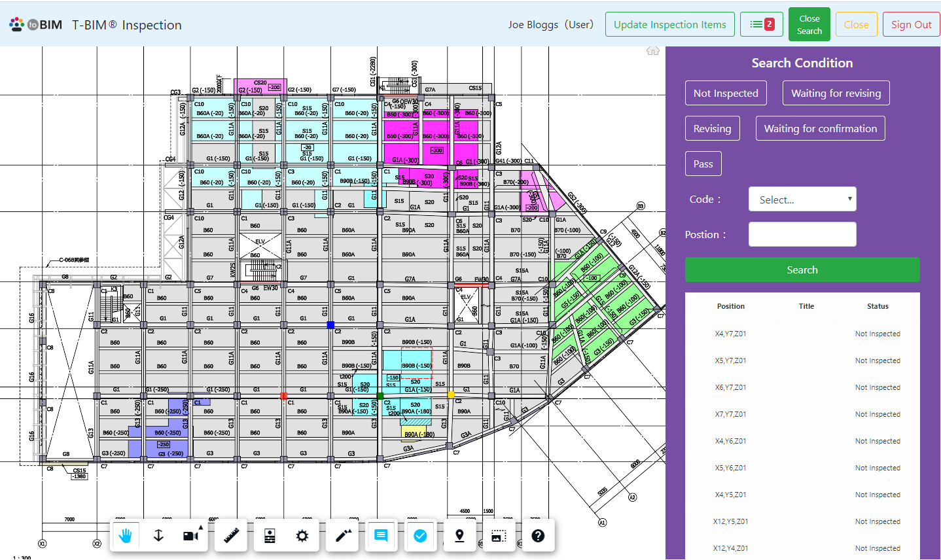The image size is (941, 560).
Task: Select the Pan hand tool
Action: [x=126, y=536]
